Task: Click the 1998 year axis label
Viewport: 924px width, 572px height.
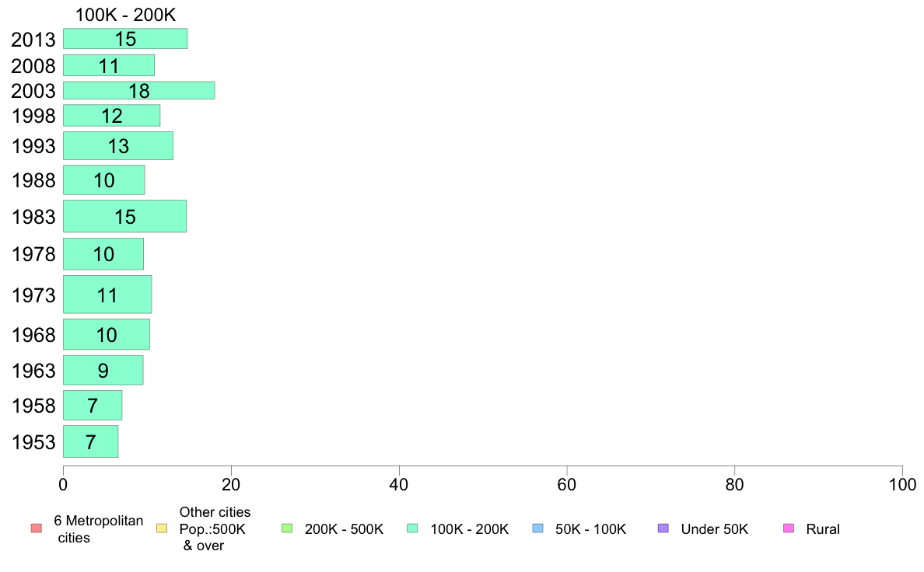Action: [33, 116]
